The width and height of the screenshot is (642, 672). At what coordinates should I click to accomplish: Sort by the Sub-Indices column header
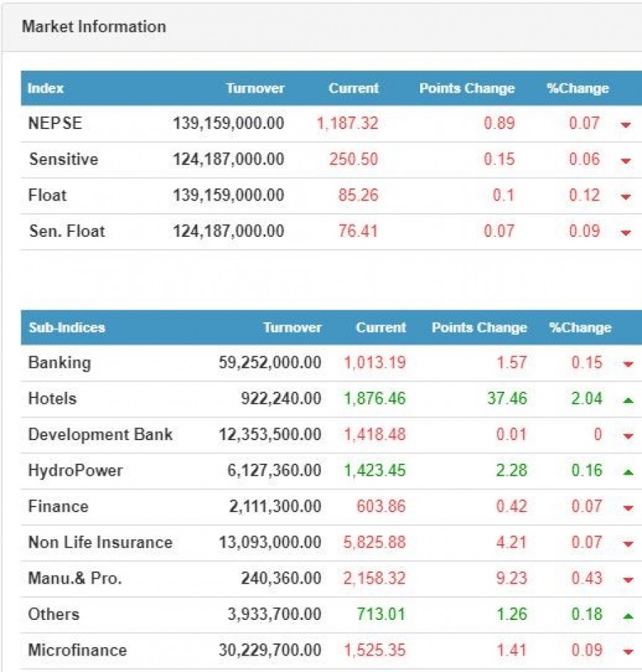pyautogui.click(x=66, y=328)
